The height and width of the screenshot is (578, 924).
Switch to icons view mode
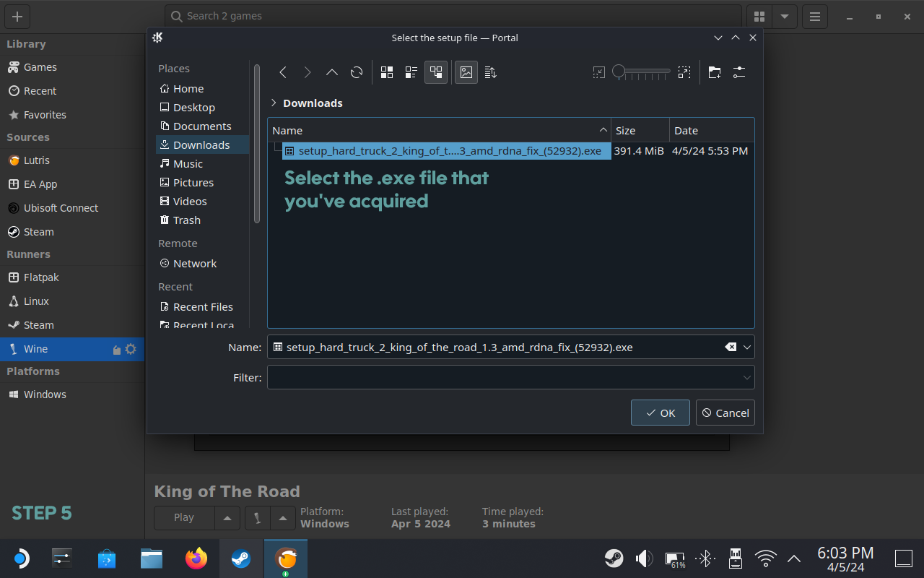click(387, 72)
